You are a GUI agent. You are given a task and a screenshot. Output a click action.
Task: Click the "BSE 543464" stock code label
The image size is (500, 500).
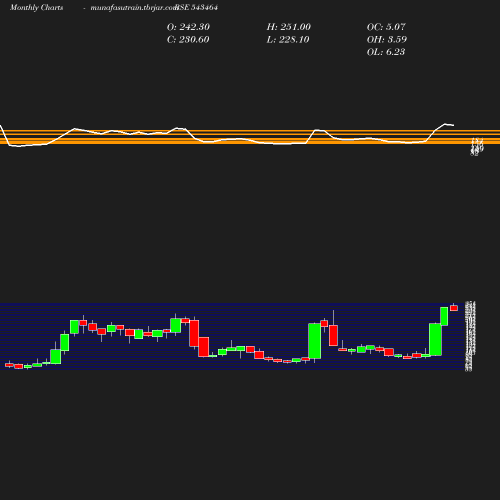pos(197,7)
